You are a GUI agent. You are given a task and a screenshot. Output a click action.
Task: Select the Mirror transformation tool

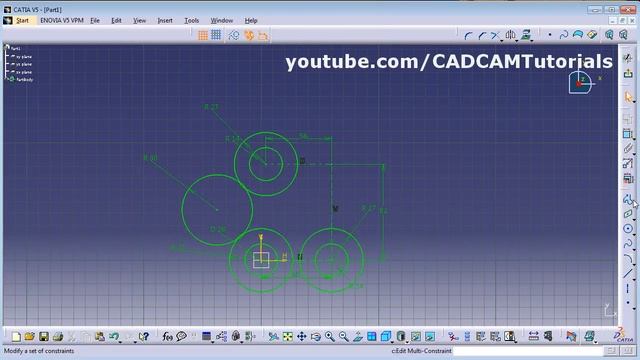tap(510, 36)
